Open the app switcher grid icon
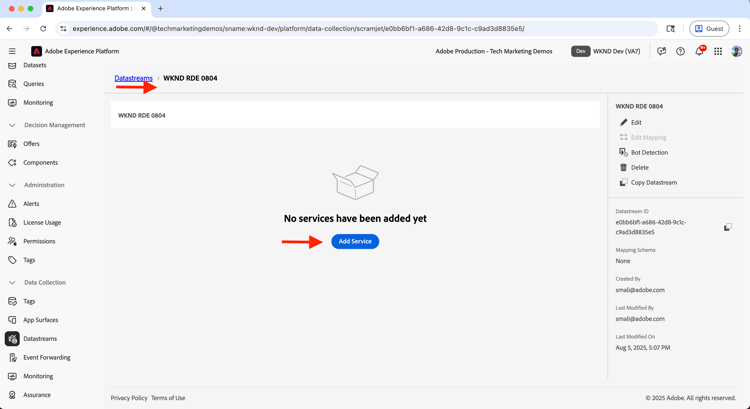This screenshot has width=750, height=409. click(718, 51)
